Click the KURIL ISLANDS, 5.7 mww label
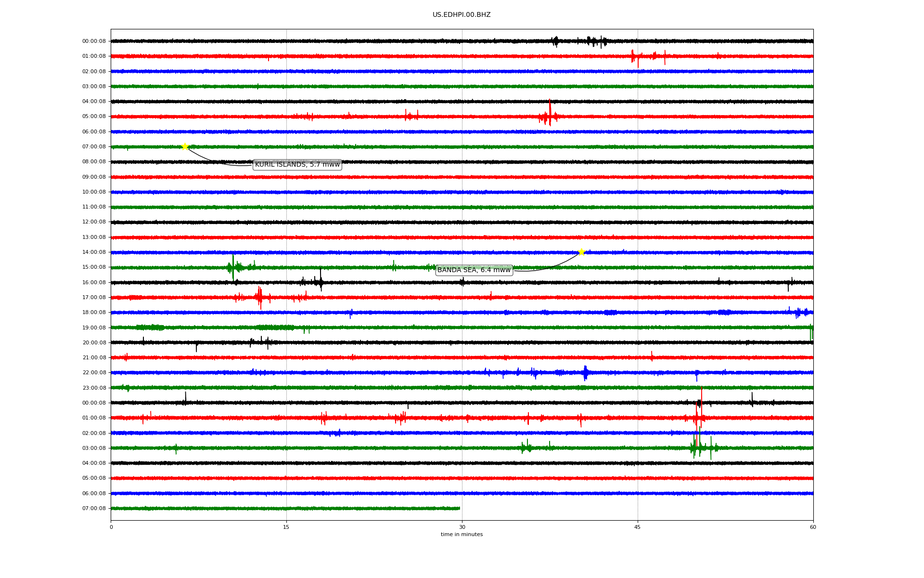 pos(297,165)
